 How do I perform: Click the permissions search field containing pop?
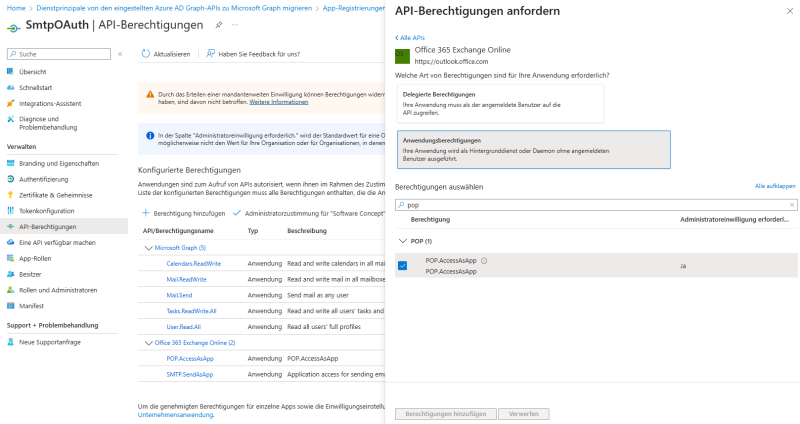[590, 204]
